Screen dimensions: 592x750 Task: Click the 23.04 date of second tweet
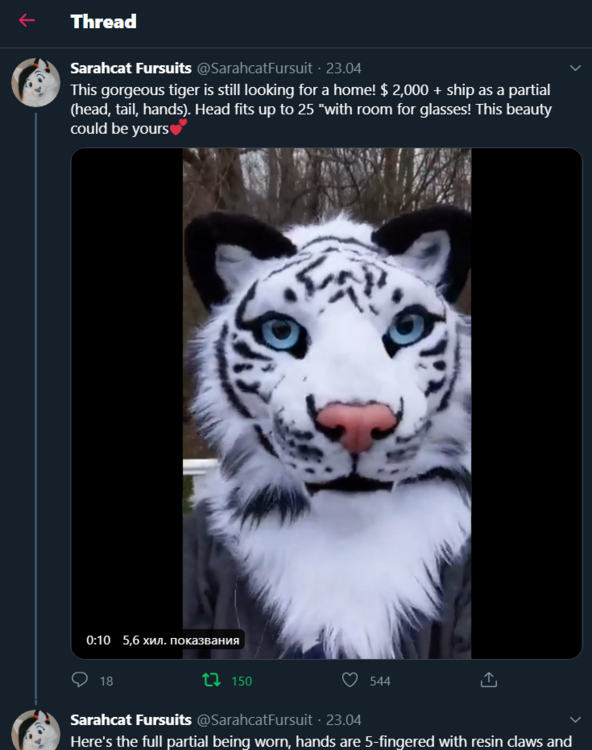(343, 720)
